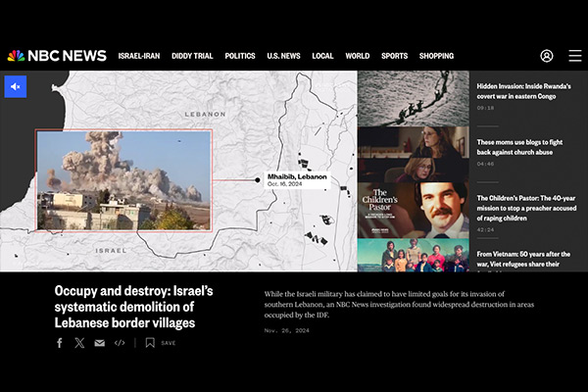Screen dimensions: 588x392
Task: Click the 04:46 duration text
Action: [x=486, y=164]
